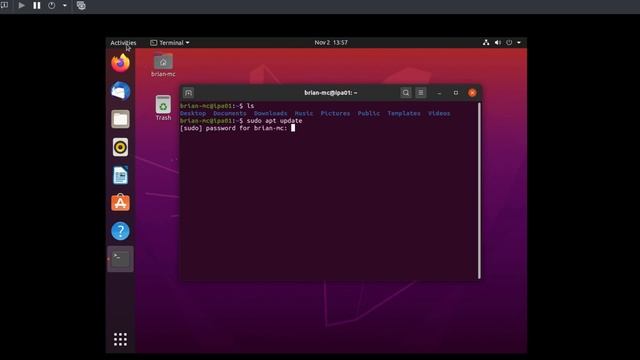Click the VM power icon in top toolbar
This screenshot has width=640, height=360.
point(51,6)
